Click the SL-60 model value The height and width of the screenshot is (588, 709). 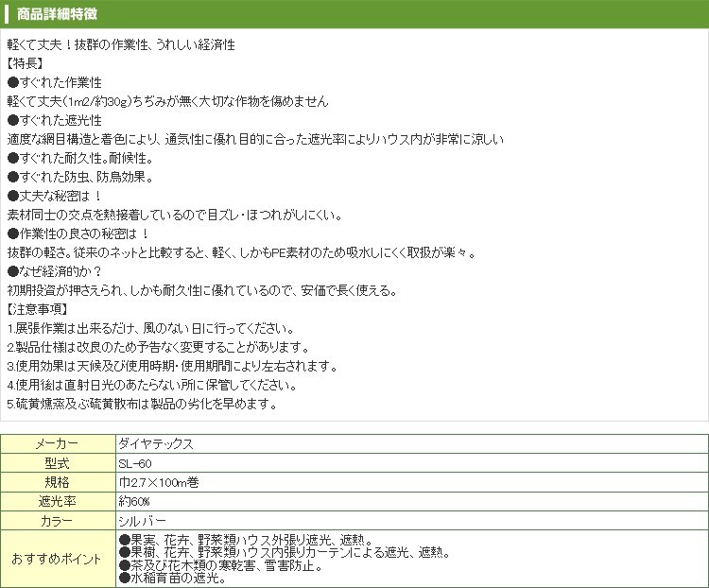(135, 464)
